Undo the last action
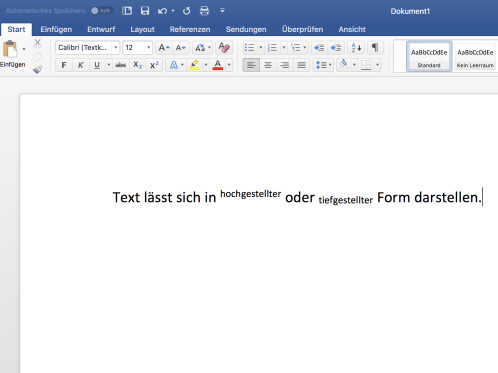 tap(162, 11)
